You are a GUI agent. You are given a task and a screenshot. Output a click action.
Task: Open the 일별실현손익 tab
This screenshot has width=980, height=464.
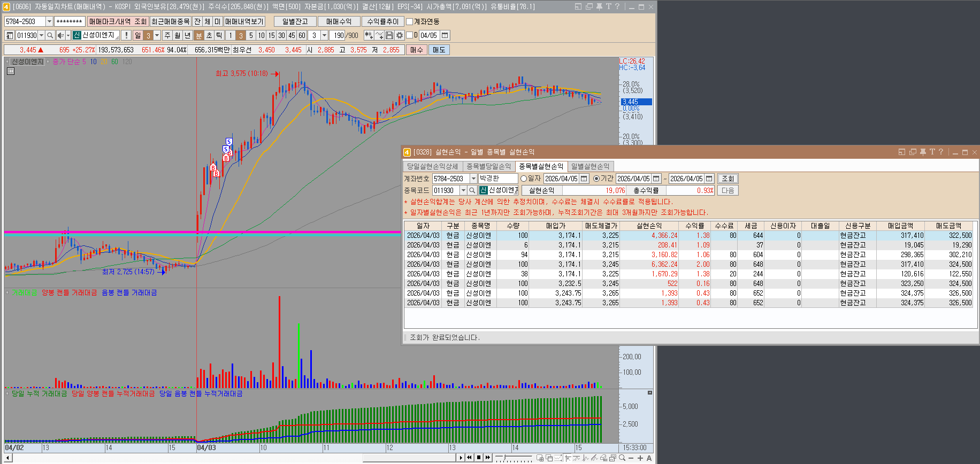tap(591, 167)
